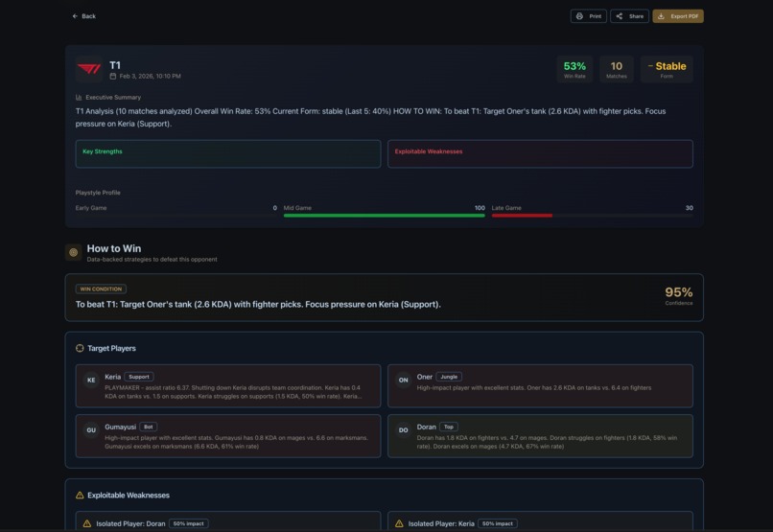Click warning icon beside Isolated Player: Doran
773x532 pixels.
coord(87,523)
